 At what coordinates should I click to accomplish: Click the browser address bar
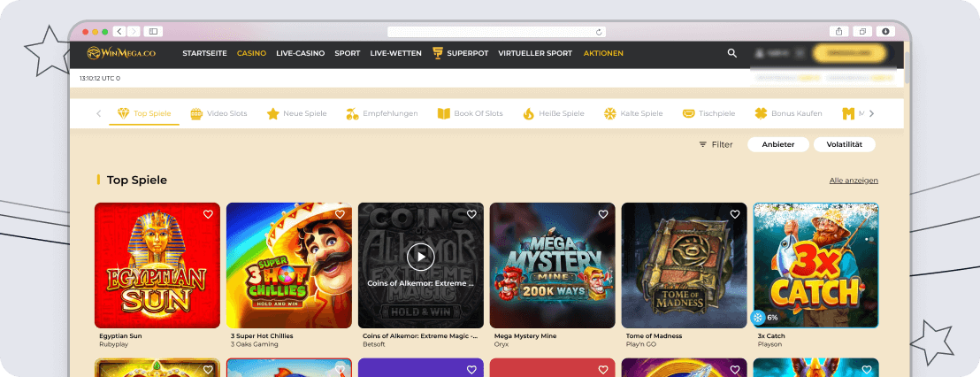pyautogui.click(x=496, y=32)
